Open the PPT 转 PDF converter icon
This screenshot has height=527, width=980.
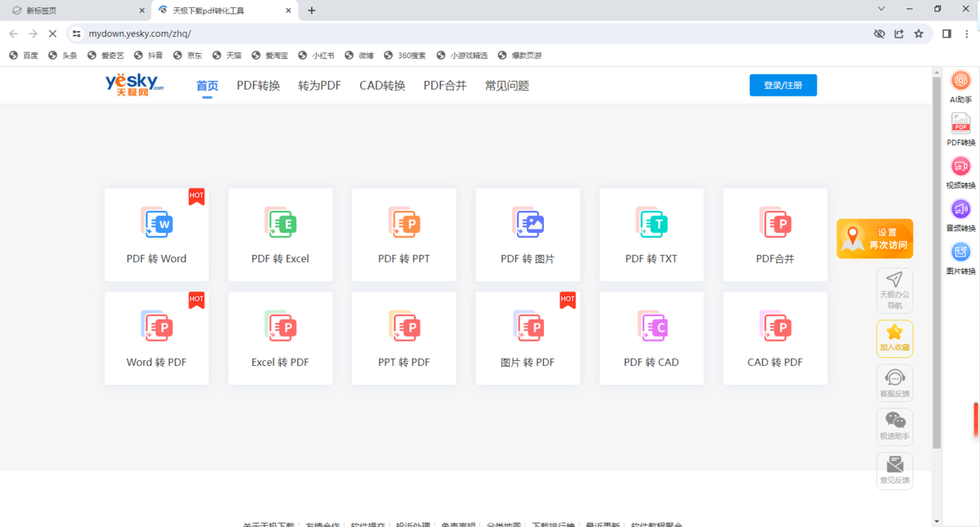pos(404,326)
